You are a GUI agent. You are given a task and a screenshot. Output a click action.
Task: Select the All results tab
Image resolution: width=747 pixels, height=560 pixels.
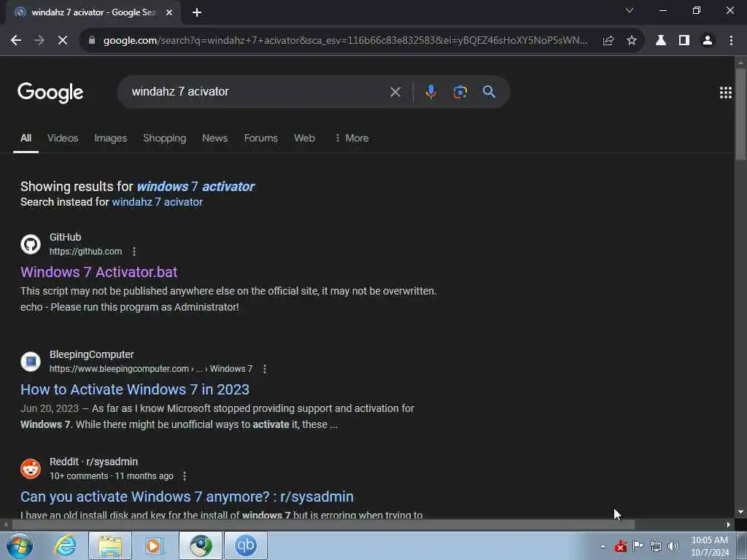[26, 138]
